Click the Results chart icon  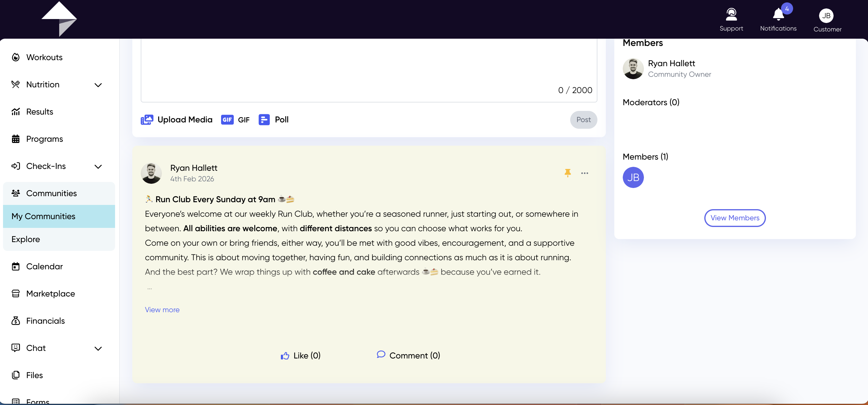click(15, 112)
